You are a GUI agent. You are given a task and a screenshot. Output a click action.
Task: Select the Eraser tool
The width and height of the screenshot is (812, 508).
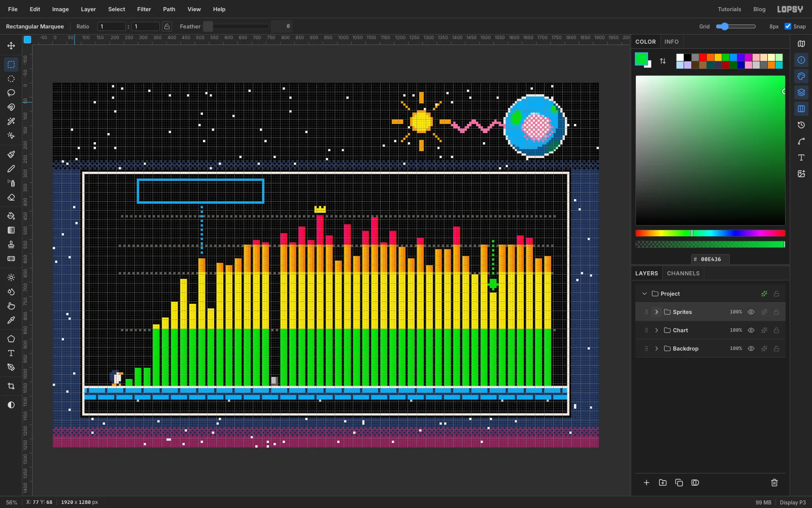pyautogui.click(x=11, y=197)
